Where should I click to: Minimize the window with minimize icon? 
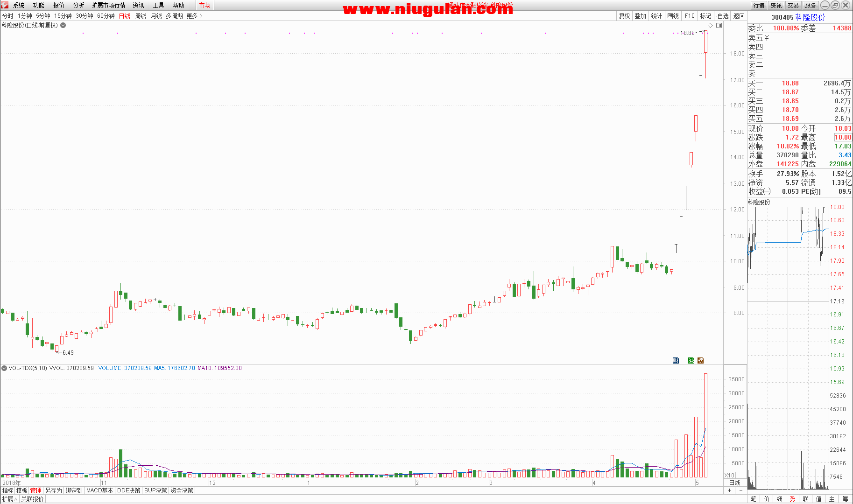pyautogui.click(x=825, y=5)
